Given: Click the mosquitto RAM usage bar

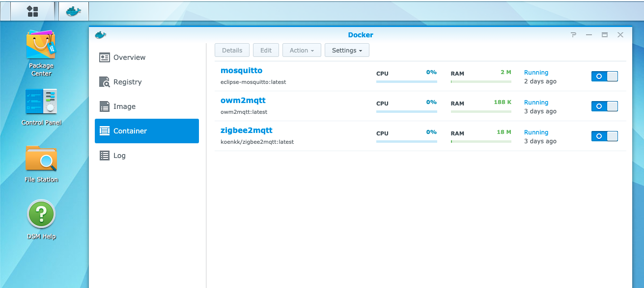Looking at the screenshot, I should (481, 82).
